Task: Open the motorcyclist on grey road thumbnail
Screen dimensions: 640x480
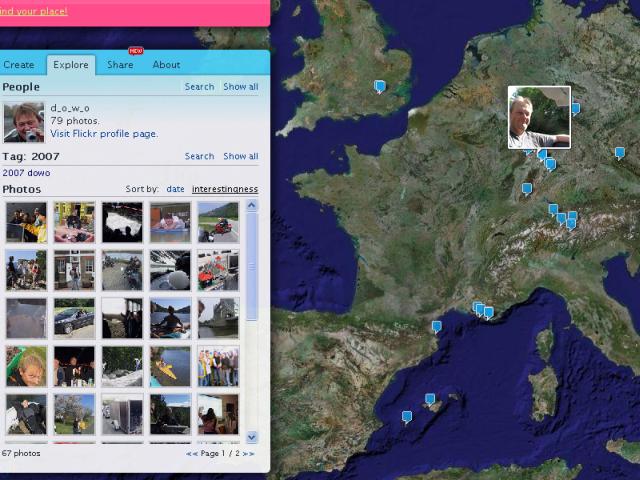Action: click(122, 270)
